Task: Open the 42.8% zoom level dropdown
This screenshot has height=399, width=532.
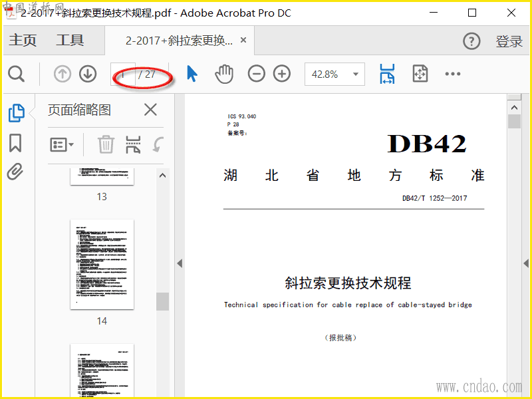Action: click(x=334, y=74)
